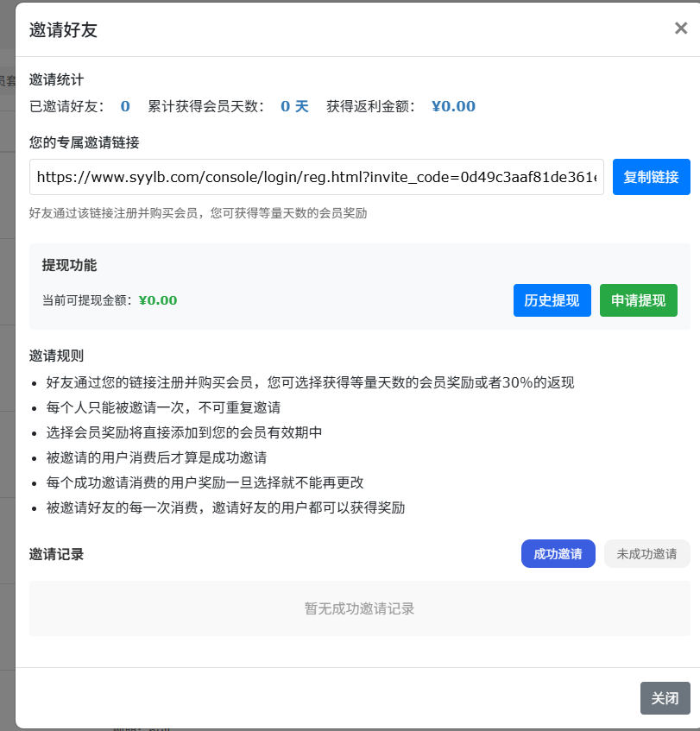Click the 复制链接 button
The image size is (700, 731).
click(651, 177)
